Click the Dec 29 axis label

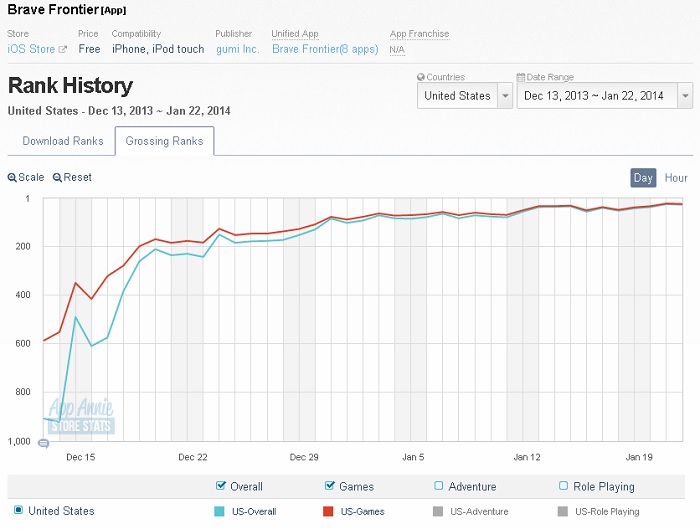[304, 457]
